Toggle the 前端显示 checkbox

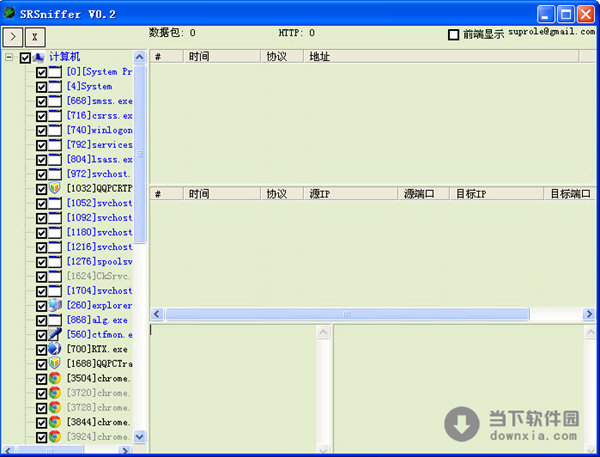click(x=453, y=35)
